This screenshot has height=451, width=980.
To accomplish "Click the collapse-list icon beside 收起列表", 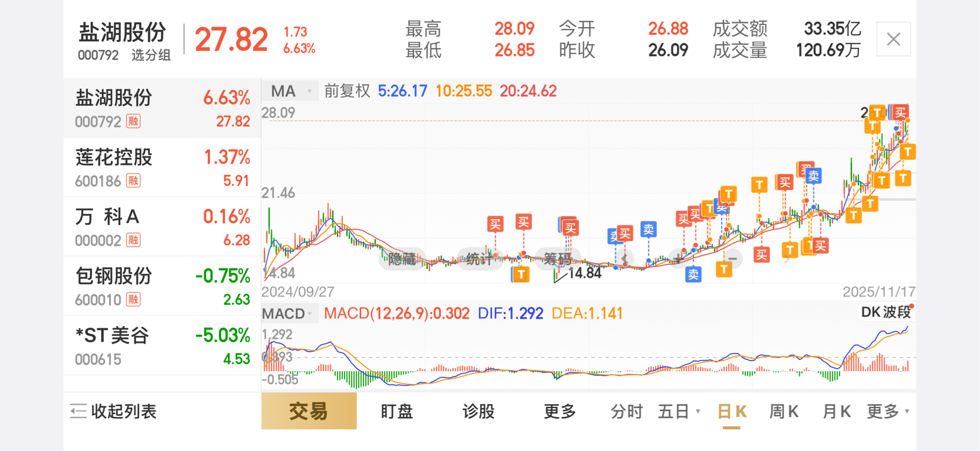I will 78,411.
